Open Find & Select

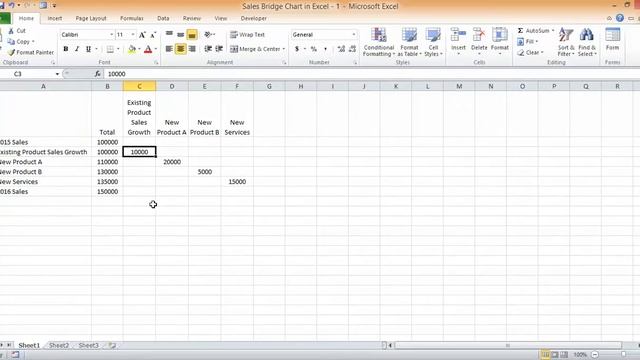coord(587,42)
